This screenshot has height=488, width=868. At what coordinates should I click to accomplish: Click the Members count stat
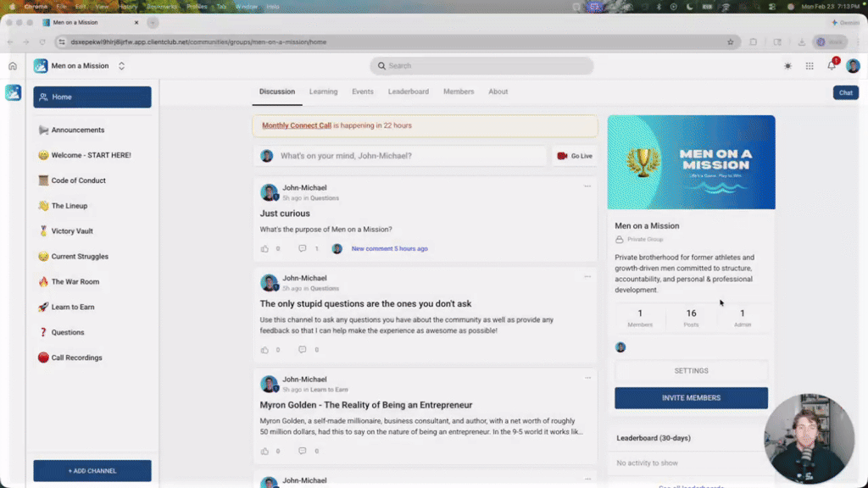click(x=640, y=318)
